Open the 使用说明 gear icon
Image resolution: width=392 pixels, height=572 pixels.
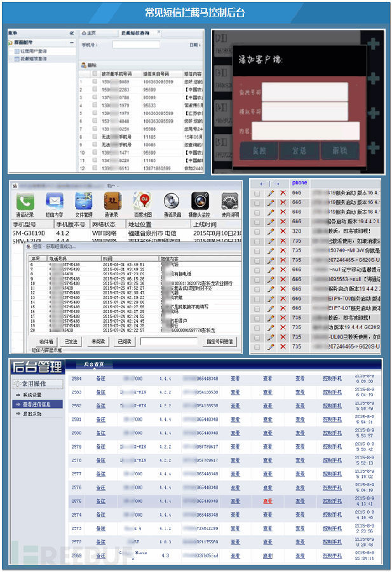point(230,201)
